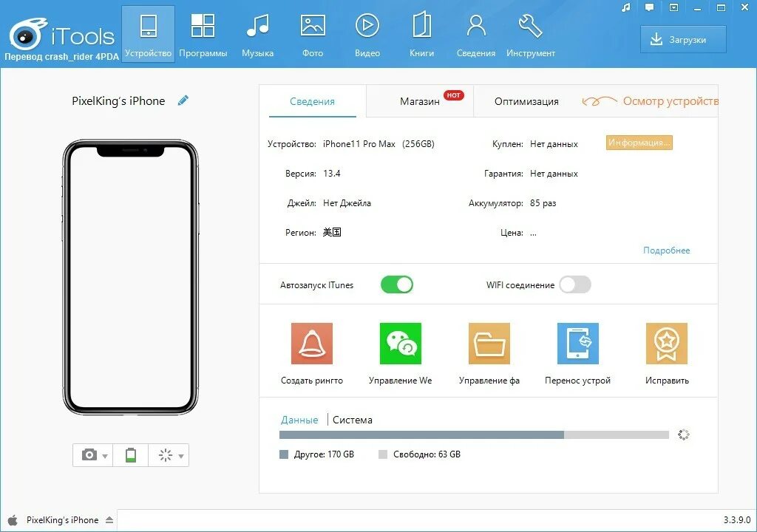Refresh storage via spinner icon
757x532 pixels.
[683, 434]
